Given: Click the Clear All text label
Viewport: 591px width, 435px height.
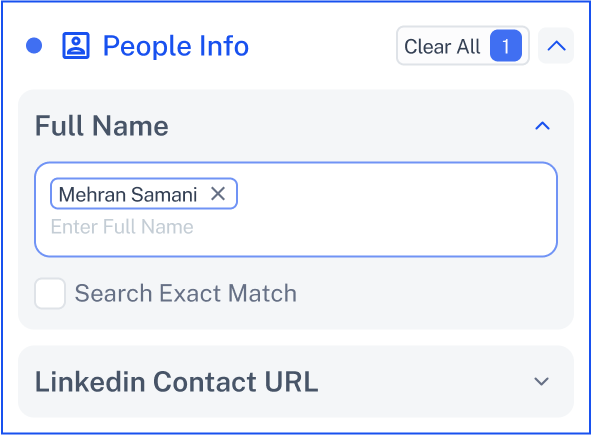Looking at the screenshot, I should [x=442, y=47].
